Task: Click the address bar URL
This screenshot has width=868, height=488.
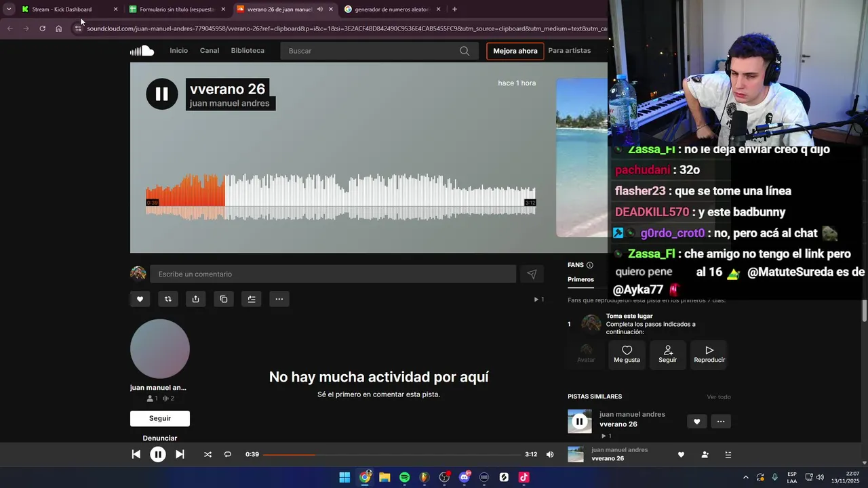Action: [x=346, y=28]
